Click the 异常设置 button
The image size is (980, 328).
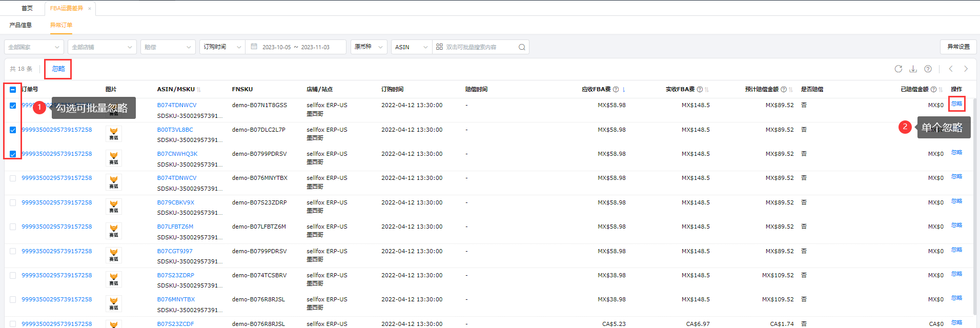pos(958,47)
